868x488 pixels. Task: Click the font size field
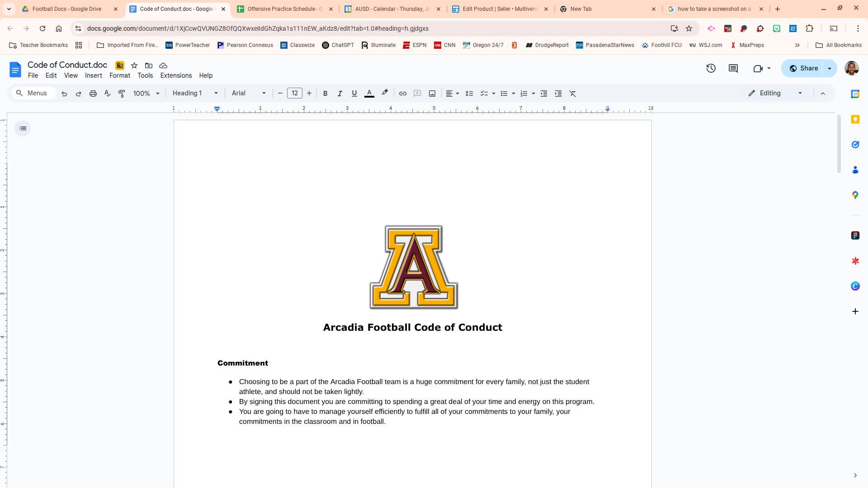click(x=295, y=94)
